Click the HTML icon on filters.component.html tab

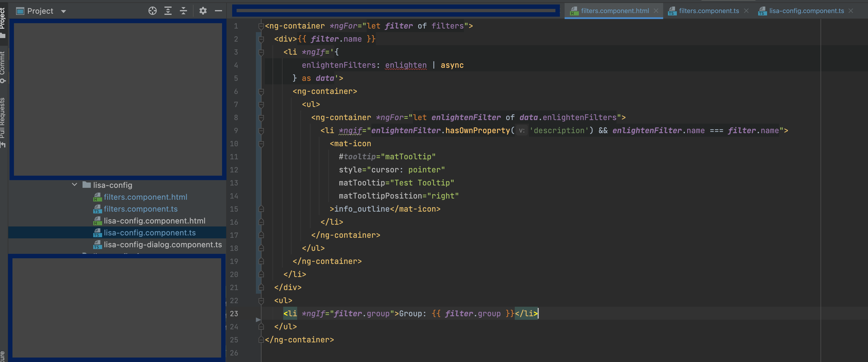coord(574,11)
